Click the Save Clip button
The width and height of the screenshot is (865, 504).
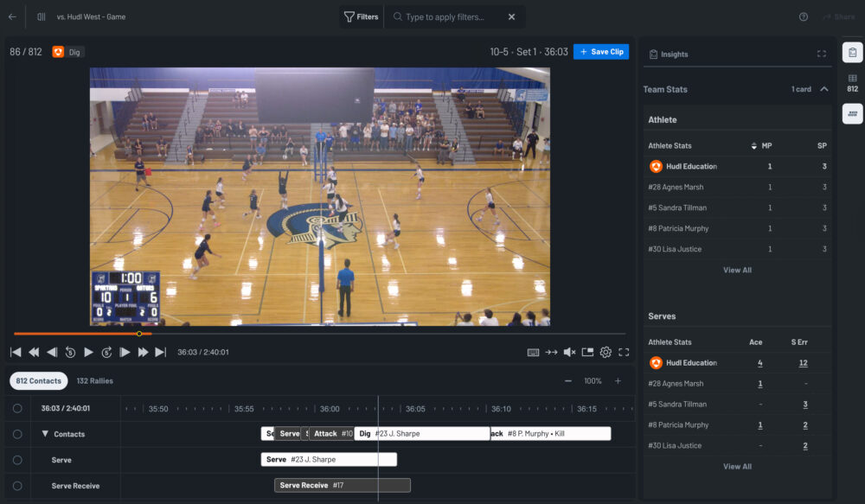tap(600, 52)
